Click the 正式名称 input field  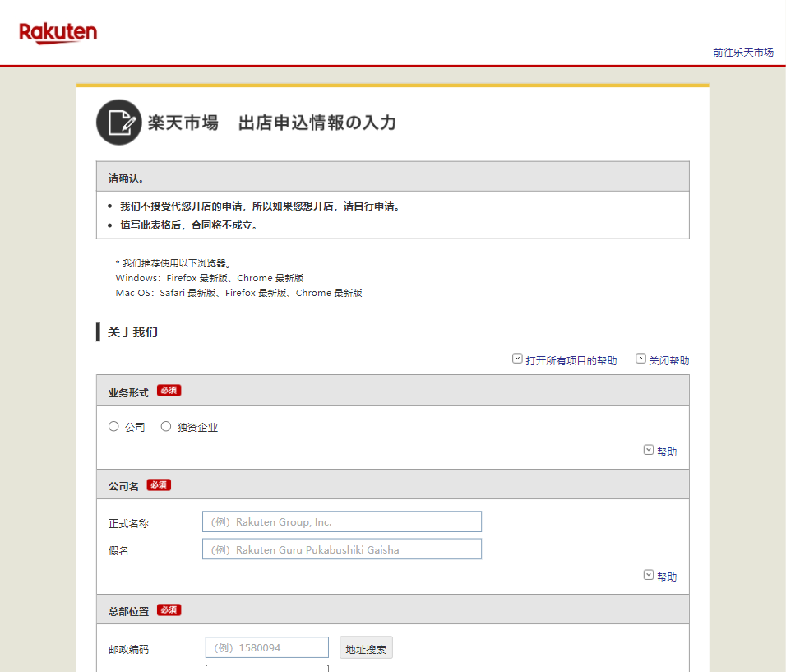click(342, 521)
